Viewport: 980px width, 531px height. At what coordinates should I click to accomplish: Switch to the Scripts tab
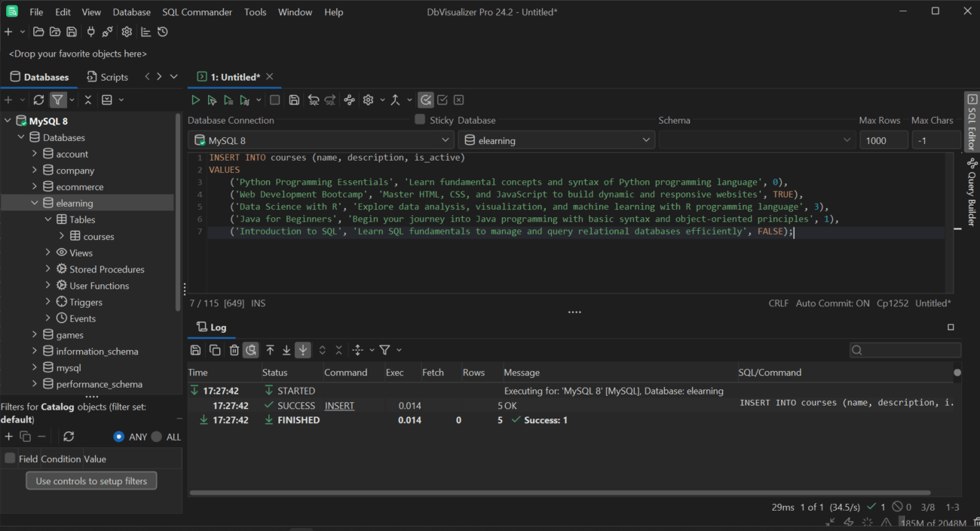point(107,77)
